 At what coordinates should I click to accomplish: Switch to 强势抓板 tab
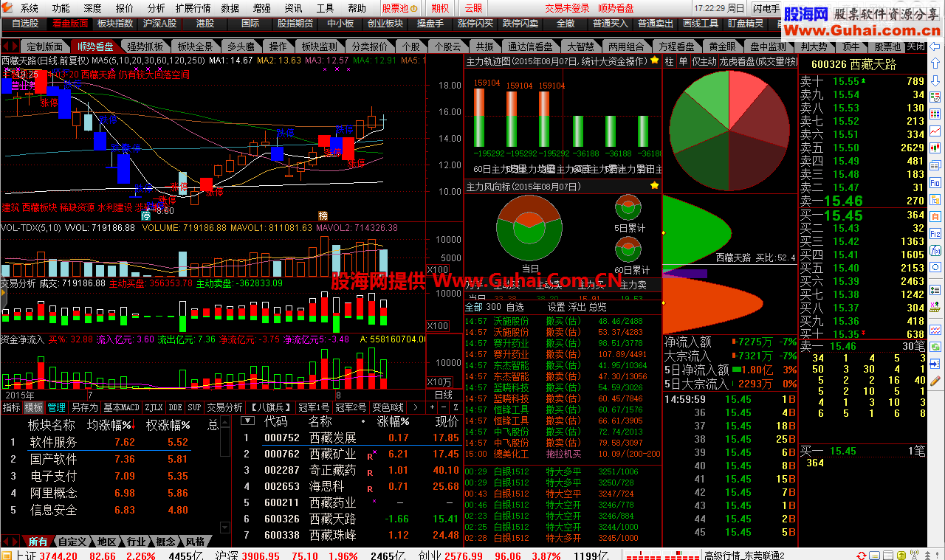click(145, 46)
